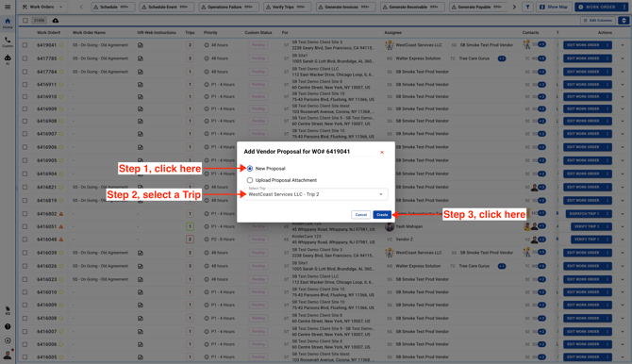Open the Generate Payable tab
632x364 pixels.
(x=478, y=7)
